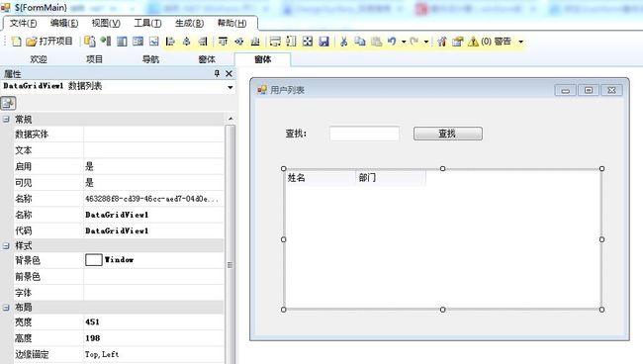Close the 属性 panel

(x=229, y=73)
